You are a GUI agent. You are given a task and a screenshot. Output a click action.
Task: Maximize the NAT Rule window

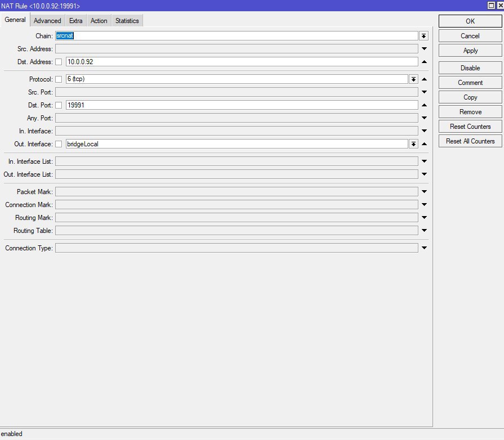click(491, 6)
